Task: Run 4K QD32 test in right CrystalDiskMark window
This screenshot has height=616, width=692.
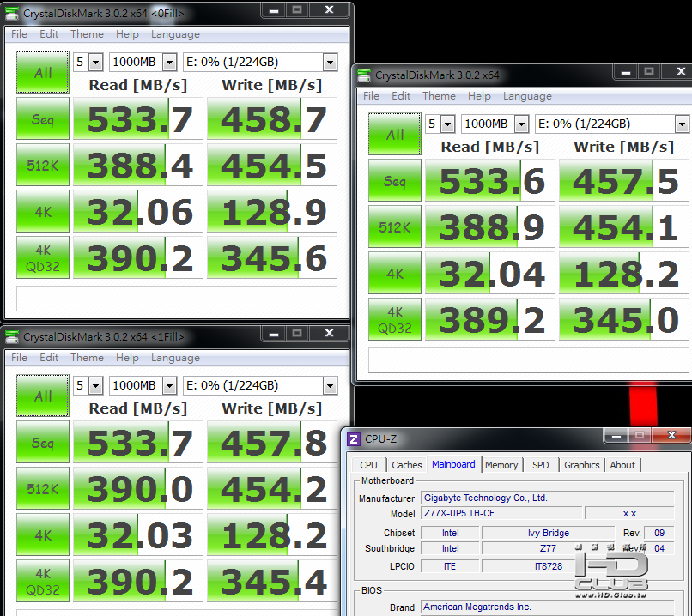Action: pyautogui.click(x=395, y=319)
